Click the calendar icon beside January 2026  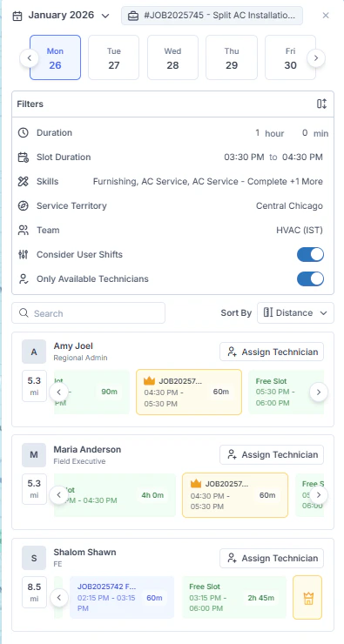click(x=17, y=16)
